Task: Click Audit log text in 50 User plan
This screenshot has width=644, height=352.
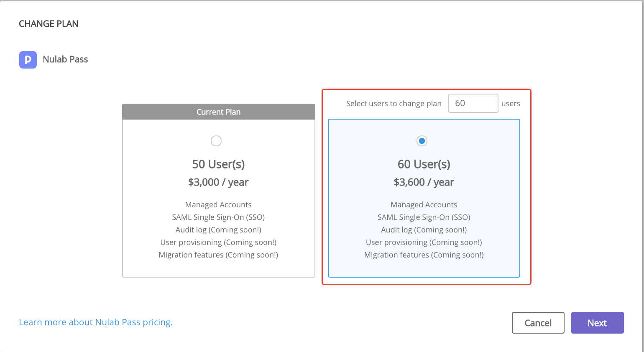Action: click(218, 230)
